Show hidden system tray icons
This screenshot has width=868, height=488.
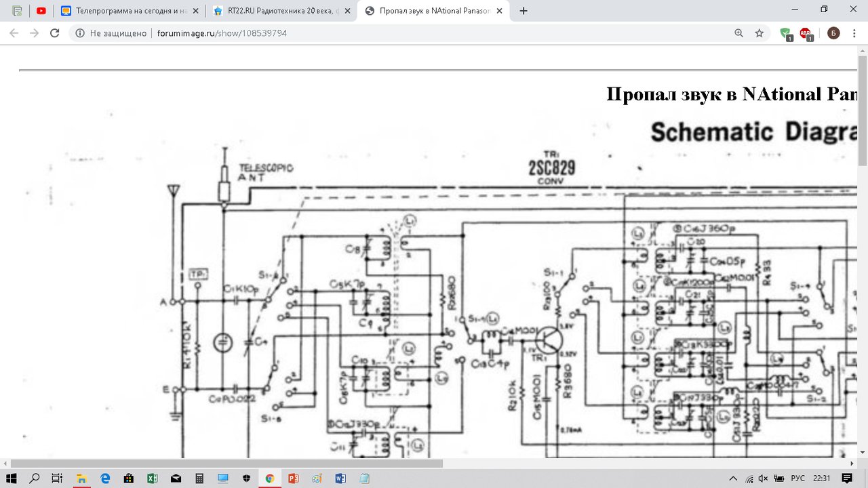pyautogui.click(x=733, y=479)
